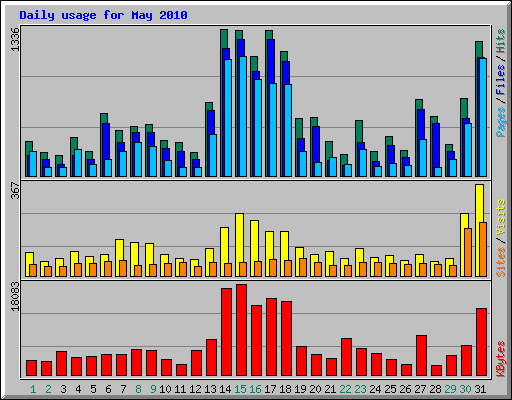Click the yellow Visits bar for day 31
This screenshot has width=512, height=400.
click(479, 203)
